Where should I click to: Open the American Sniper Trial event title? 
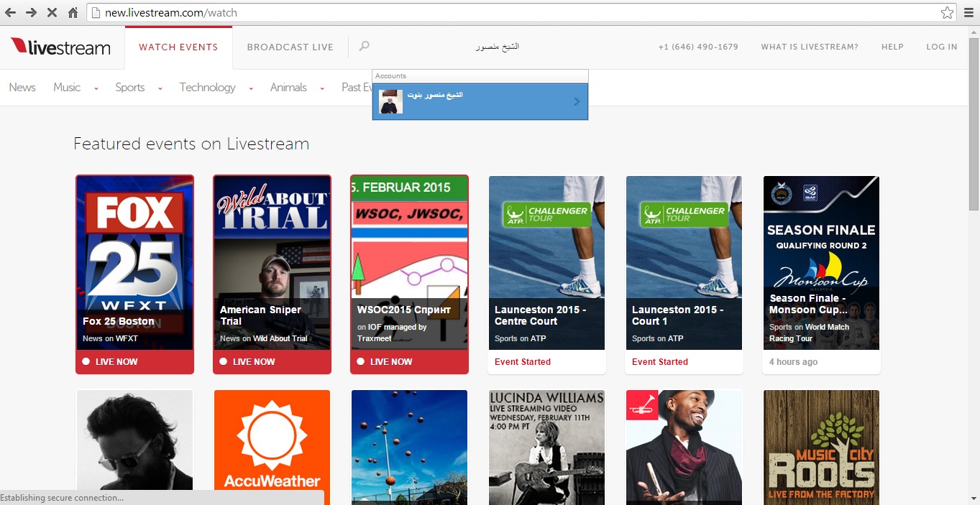click(261, 315)
